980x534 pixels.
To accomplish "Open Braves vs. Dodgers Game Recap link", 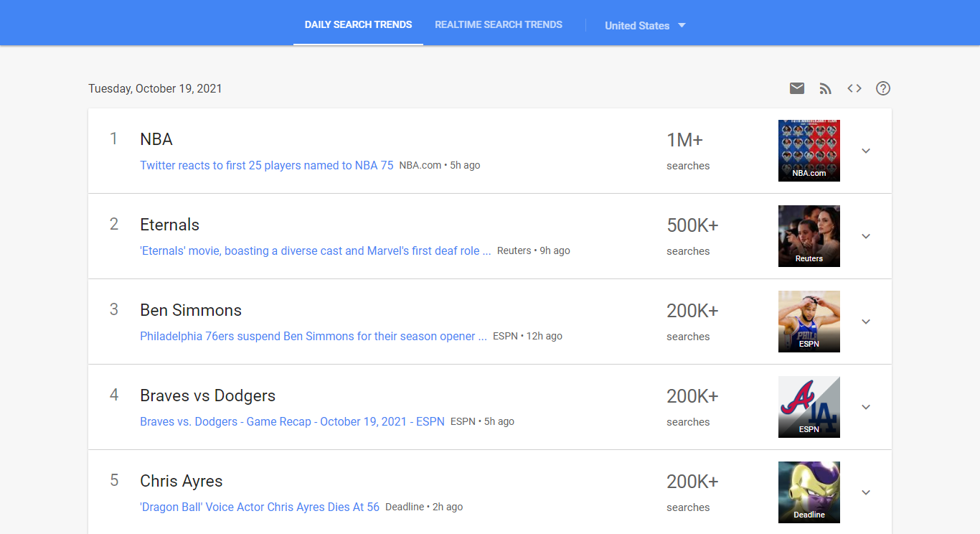I will (292, 421).
